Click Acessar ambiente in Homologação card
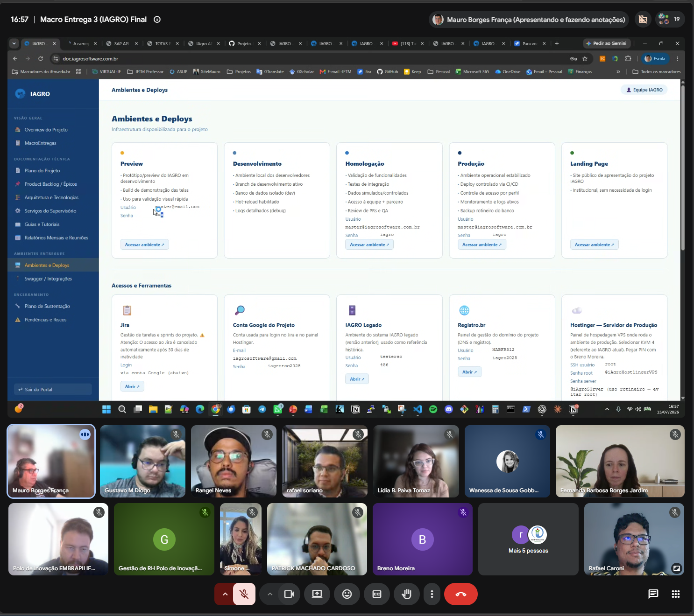This screenshot has width=694, height=616. pos(369,245)
